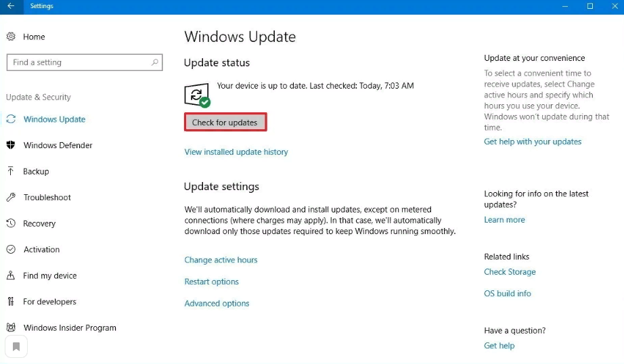This screenshot has height=364, width=624.
Task: Click the Troubleshoot wrench icon
Action: click(x=11, y=198)
